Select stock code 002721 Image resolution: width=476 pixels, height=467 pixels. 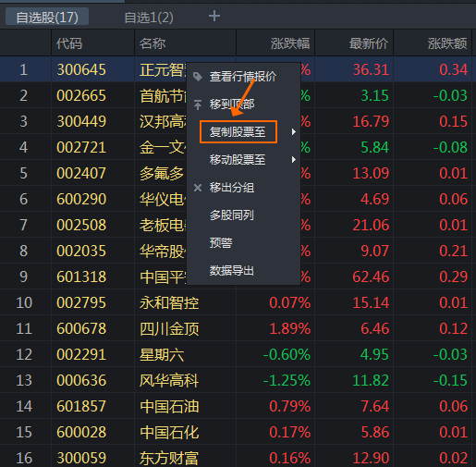point(81,147)
